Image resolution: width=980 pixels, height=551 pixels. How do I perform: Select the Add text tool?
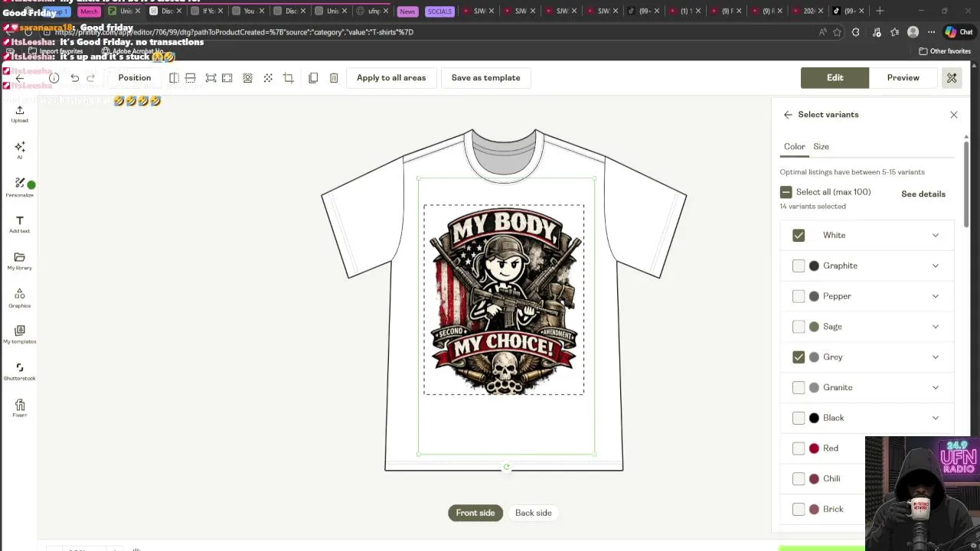19,224
